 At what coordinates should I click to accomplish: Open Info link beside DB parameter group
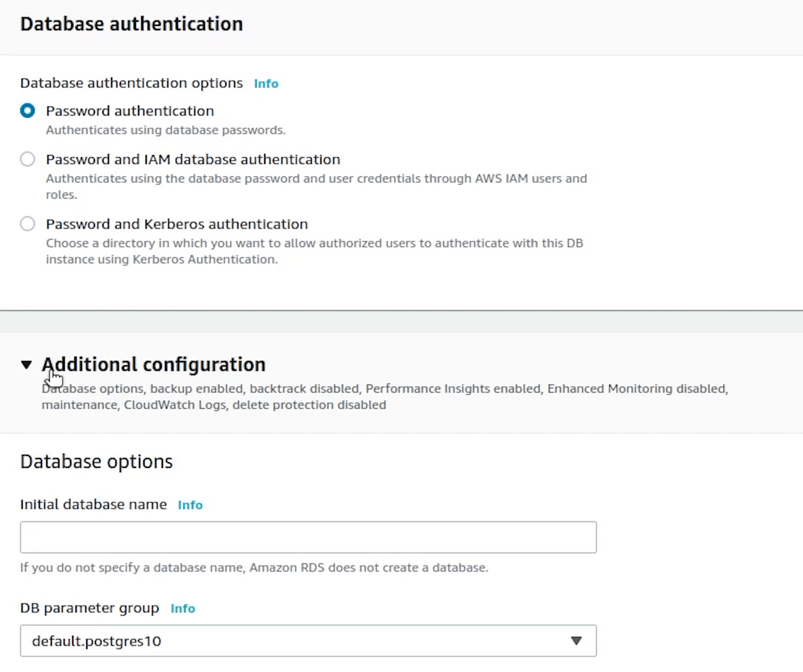coord(182,608)
